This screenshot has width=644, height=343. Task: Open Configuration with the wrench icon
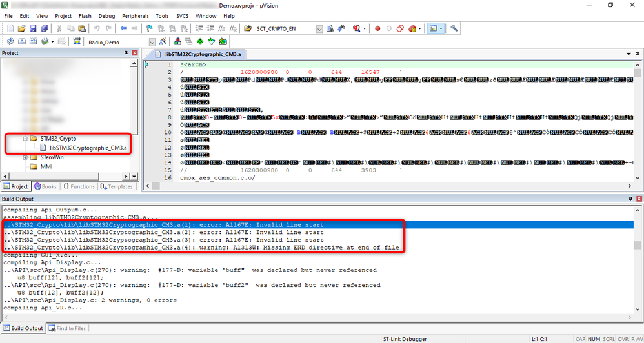(454, 29)
